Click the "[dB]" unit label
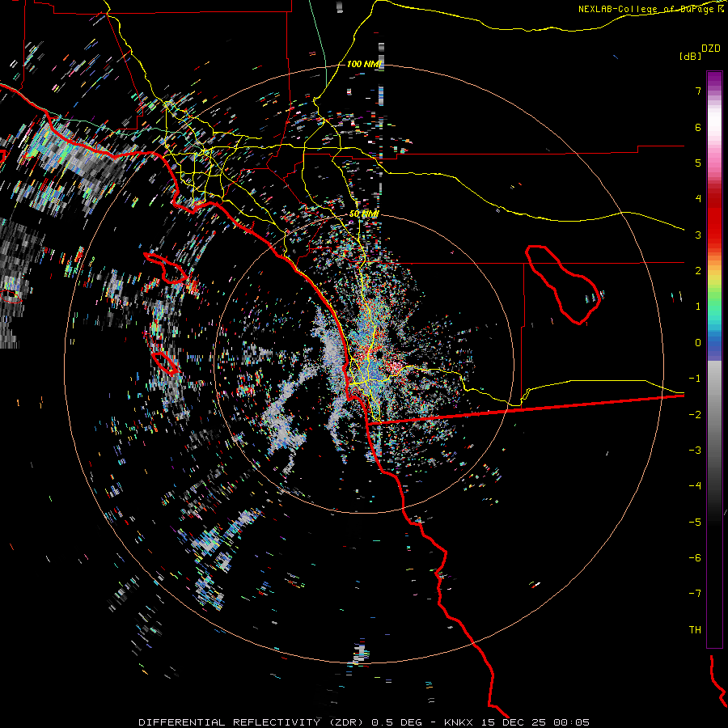The height and width of the screenshot is (728, 728). [690, 56]
